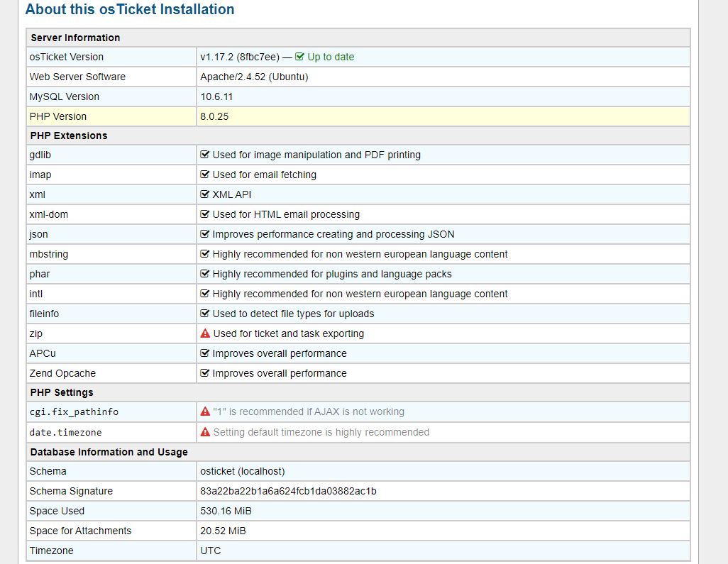Click the fileinfo extension check mark
The image size is (728, 564).
click(205, 314)
